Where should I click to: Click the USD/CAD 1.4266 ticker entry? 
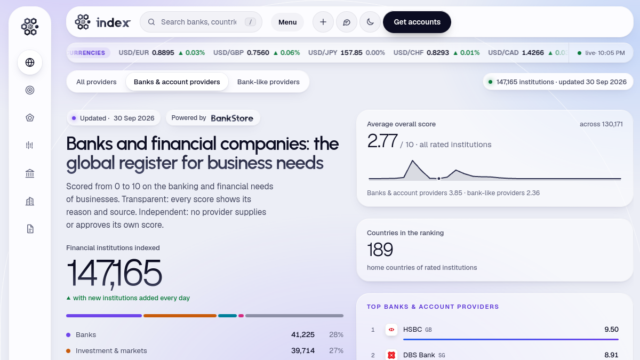point(527,53)
